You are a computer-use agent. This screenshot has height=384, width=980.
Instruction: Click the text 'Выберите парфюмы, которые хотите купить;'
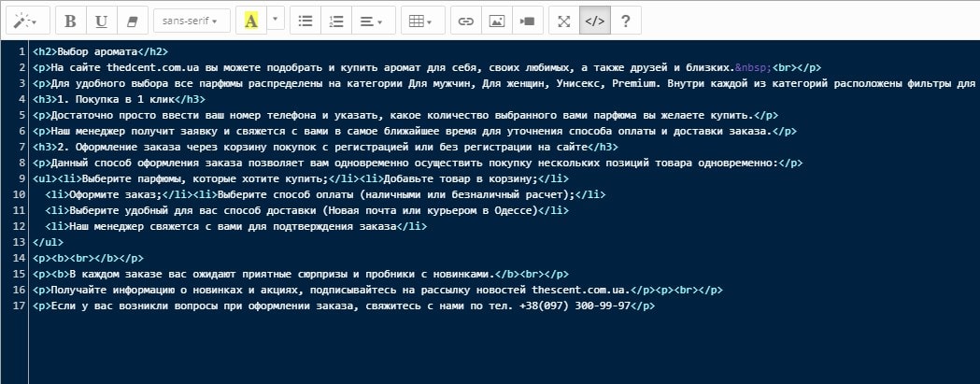coord(205,178)
